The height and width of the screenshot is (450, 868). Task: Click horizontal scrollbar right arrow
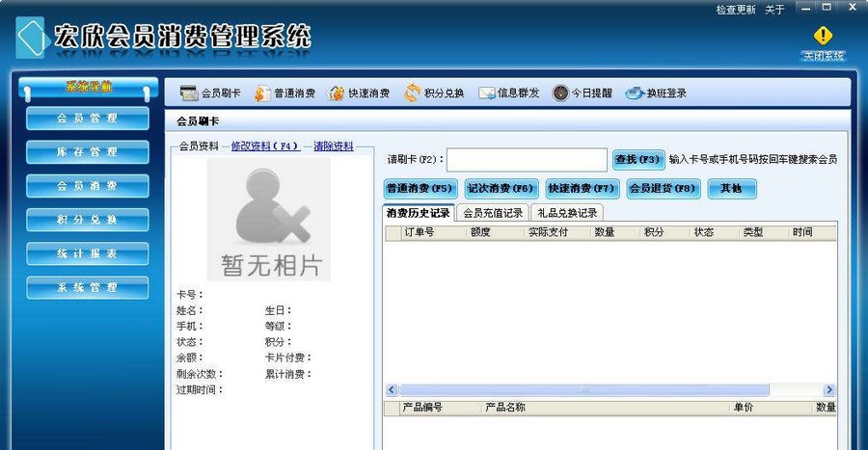pyautogui.click(x=829, y=389)
